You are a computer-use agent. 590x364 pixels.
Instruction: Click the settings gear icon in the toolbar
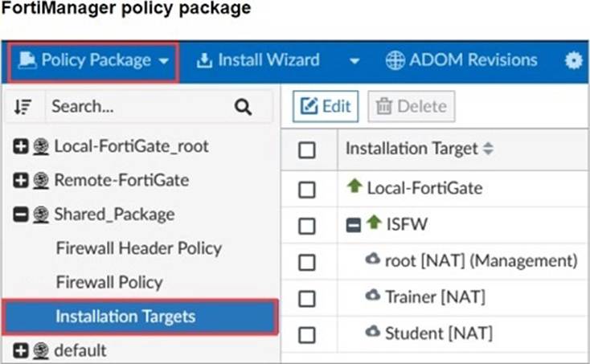tap(573, 60)
